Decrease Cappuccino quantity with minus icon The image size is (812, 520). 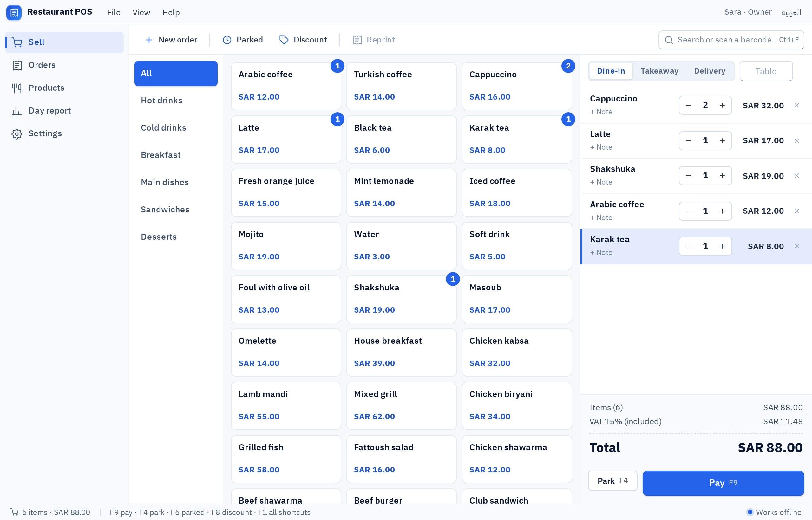click(x=688, y=105)
